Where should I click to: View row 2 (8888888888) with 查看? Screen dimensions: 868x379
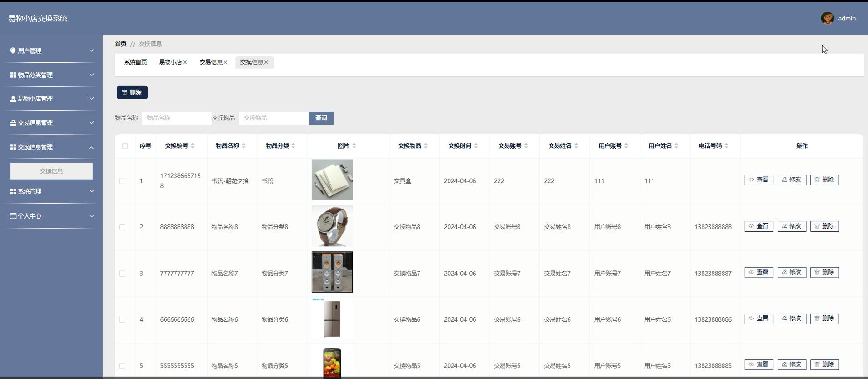coord(759,226)
